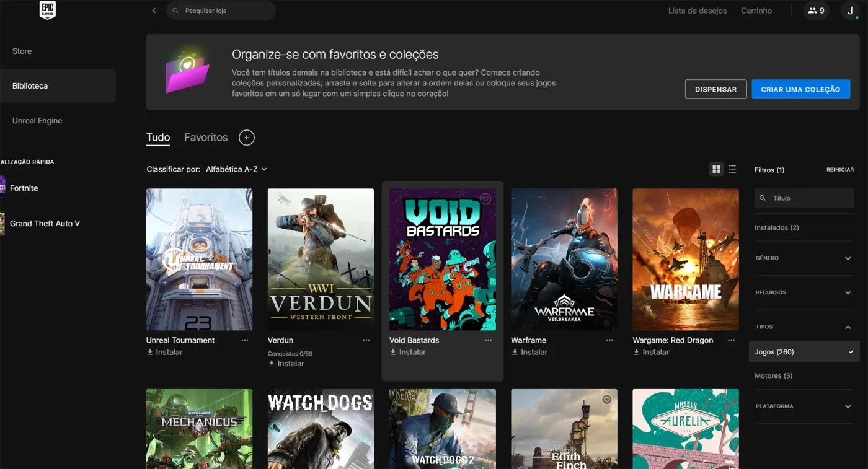
Task: Open the J profile avatar
Action: pos(850,11)
